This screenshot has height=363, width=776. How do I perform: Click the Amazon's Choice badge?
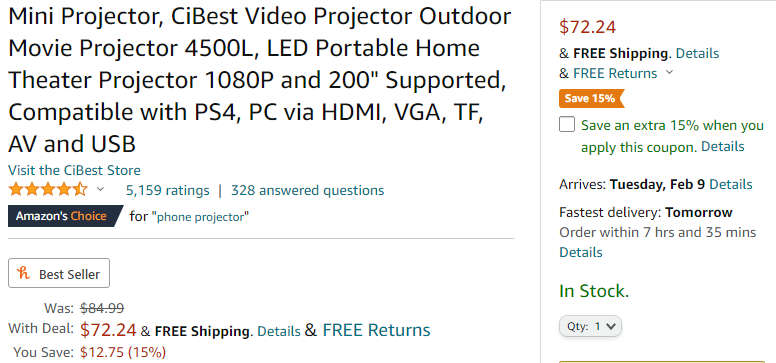click(65, 216)
